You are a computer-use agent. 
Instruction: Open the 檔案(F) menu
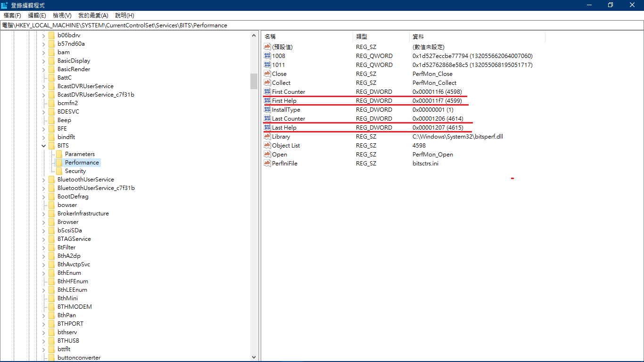pyautogui.click(x=12, y=16)
